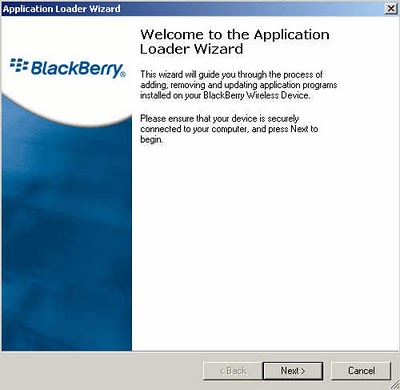This screenshot has height=390, width=400.
Task: Click Next to begin the wizard
Action: [293, 371]
